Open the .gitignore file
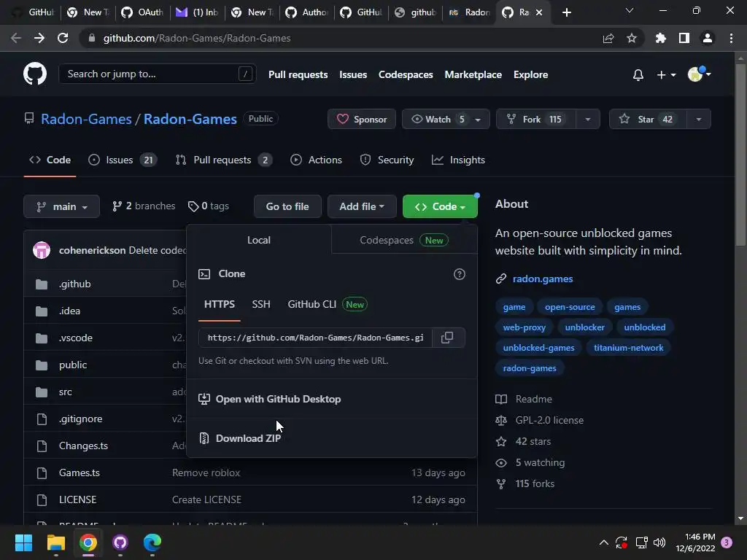The height and width of the screenshot is (560, 747). coord(80,419)
